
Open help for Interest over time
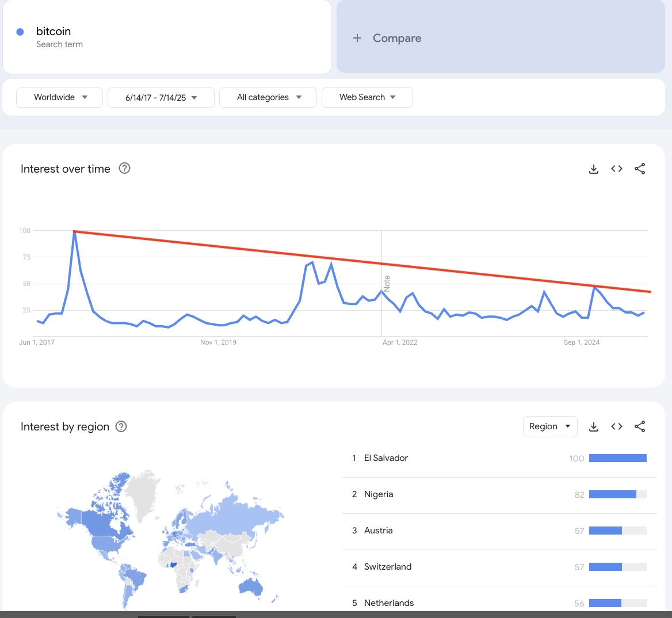coord(124,169)
